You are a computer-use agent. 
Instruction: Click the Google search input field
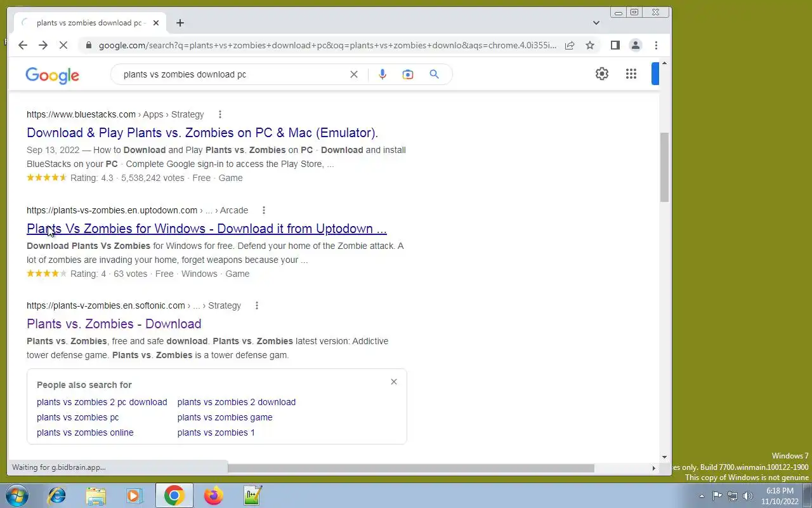pos(233,74)
